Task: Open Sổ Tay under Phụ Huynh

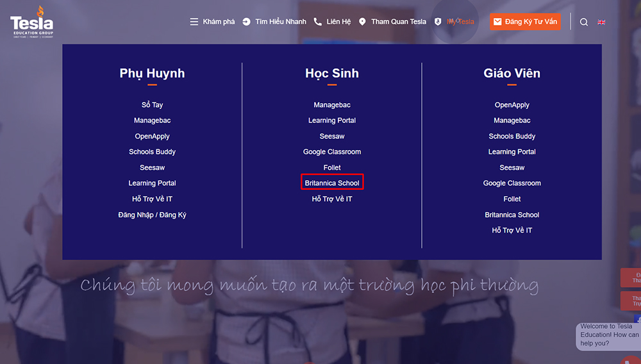Action: pyautogui.click(x=152, y=104)
